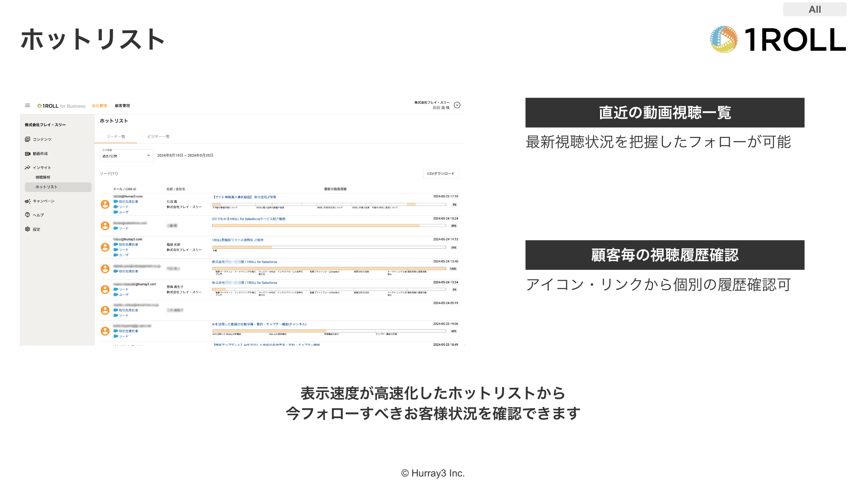Click the ヘルプ question mark icon
This screenshot has height=481, width=868.
click(x=27, y=215)
